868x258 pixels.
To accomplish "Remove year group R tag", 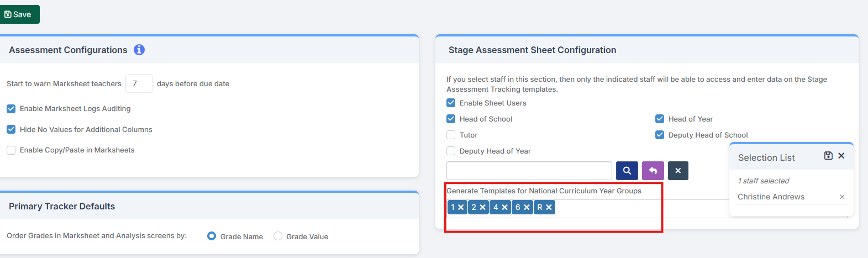I will 549,207.
